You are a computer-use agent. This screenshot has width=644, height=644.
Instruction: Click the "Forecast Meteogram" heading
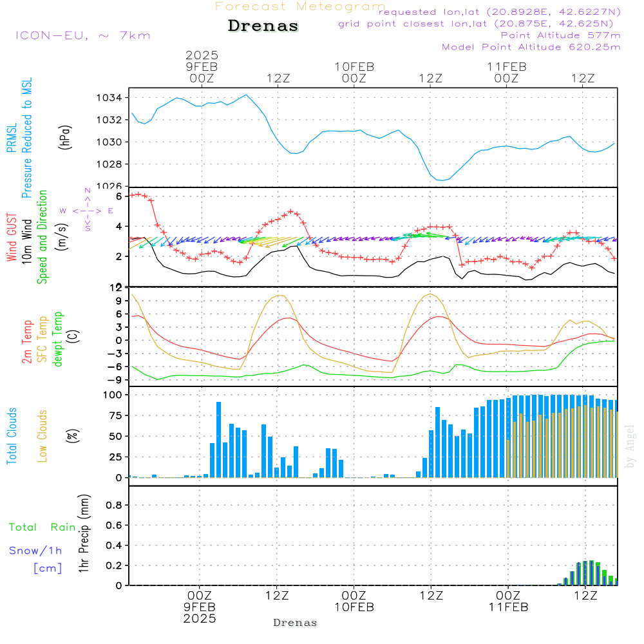click(x=300, y=6)
